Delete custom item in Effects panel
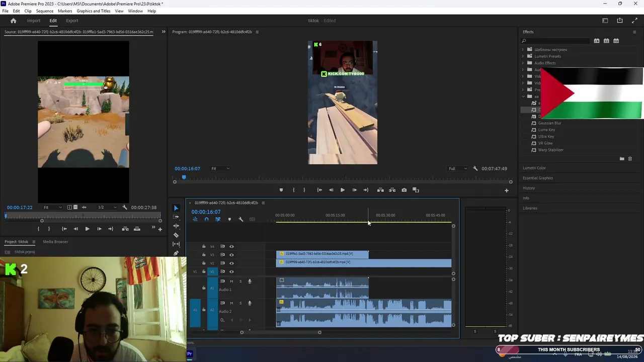This screenshot has height=362, width=644. (630, 159)
